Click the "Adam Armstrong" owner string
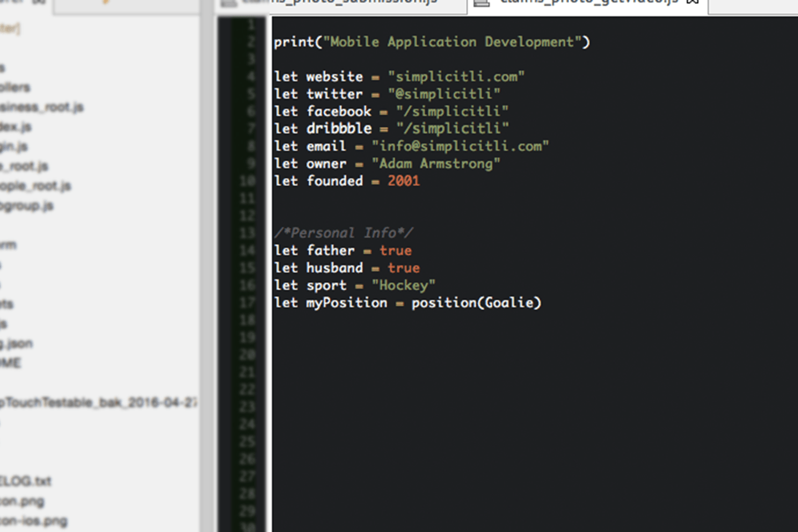The image size is (798, 532). click(x=436, y=163)
